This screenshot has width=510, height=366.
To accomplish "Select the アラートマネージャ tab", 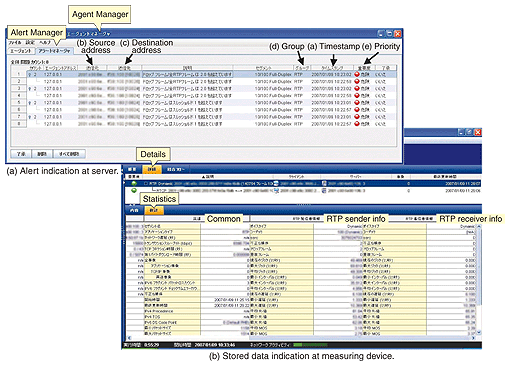I will [54, 51].
